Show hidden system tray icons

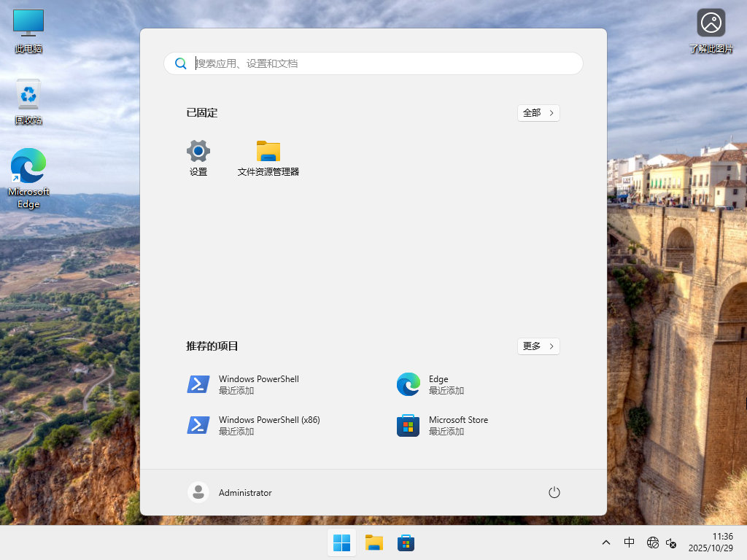point(605,542)
